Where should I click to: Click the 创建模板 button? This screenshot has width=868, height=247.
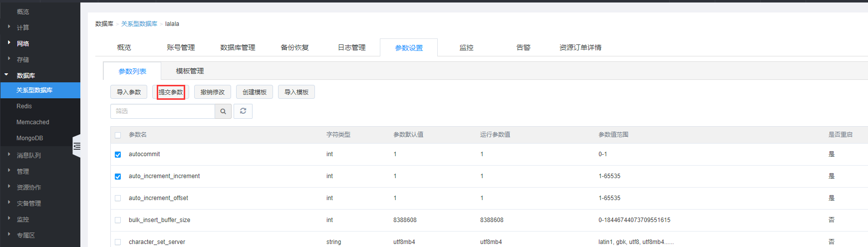point(255,92)
